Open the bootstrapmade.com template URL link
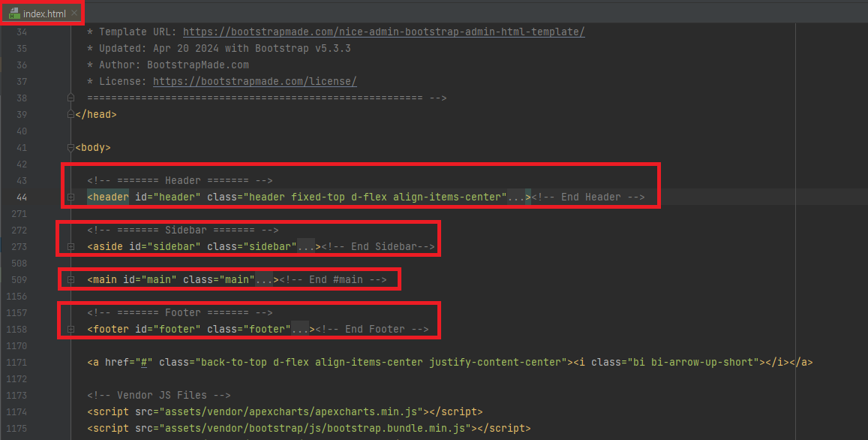This screenshot has width=868, height=440. 383,32
